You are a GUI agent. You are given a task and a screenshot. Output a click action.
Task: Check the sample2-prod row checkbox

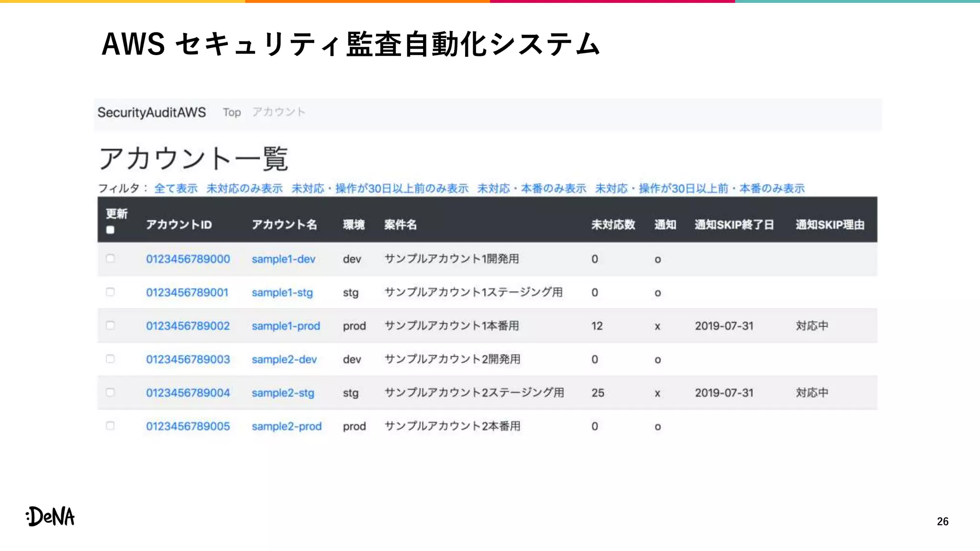pos(110,426)
